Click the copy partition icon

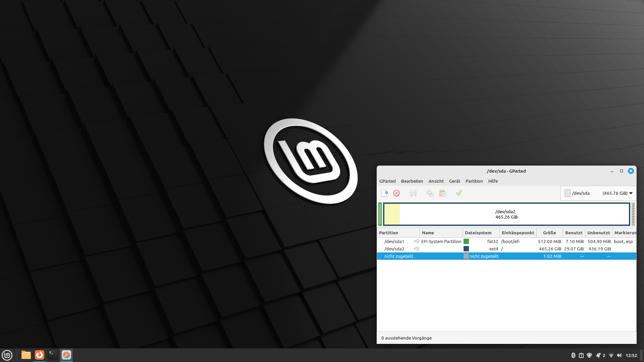coord(430,193)
